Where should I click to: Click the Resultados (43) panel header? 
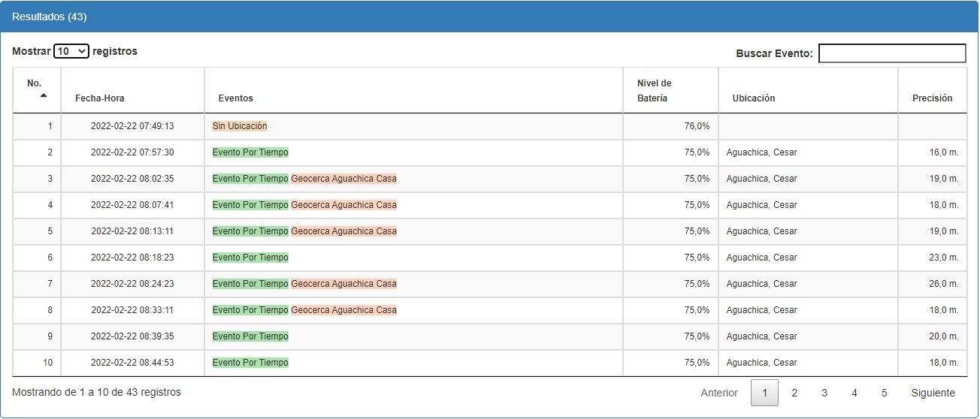50,17
